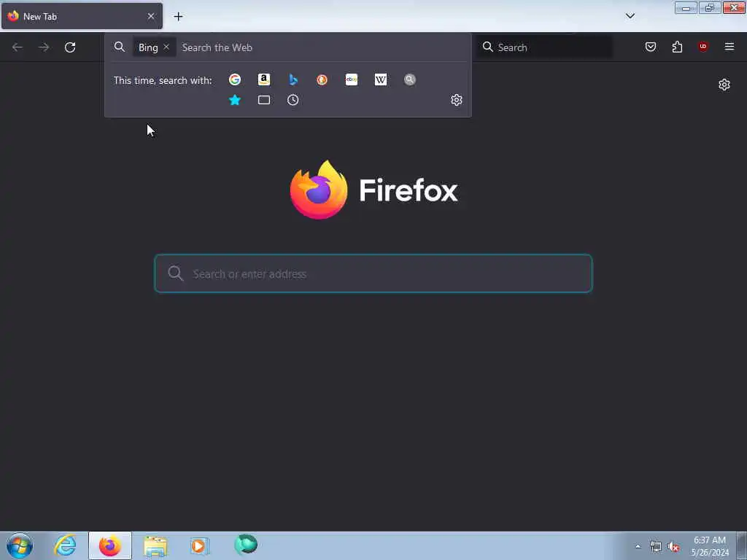The height and width of the screenshot is (560, 747).
Task: Open a new tab with plus button
Action: click(x=178, y=17)
